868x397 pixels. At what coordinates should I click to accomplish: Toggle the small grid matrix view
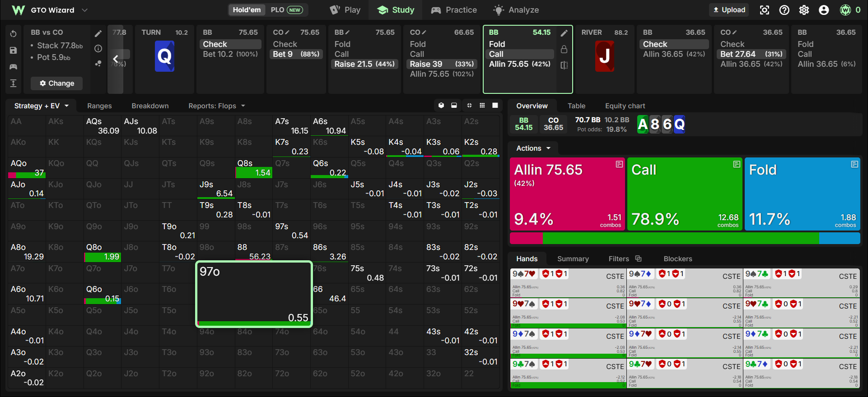[x=482, y=105]
